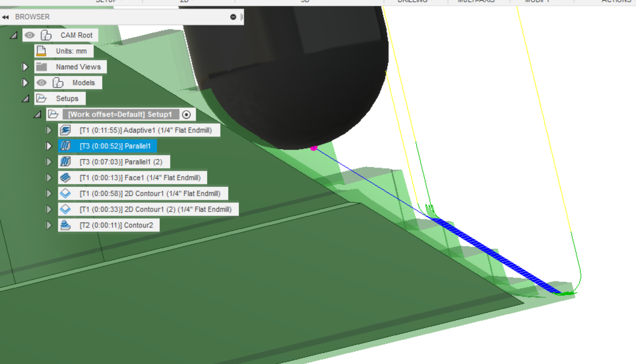Open the DRILLING menu
636x364 pixels.
click(x=412, y=1)
